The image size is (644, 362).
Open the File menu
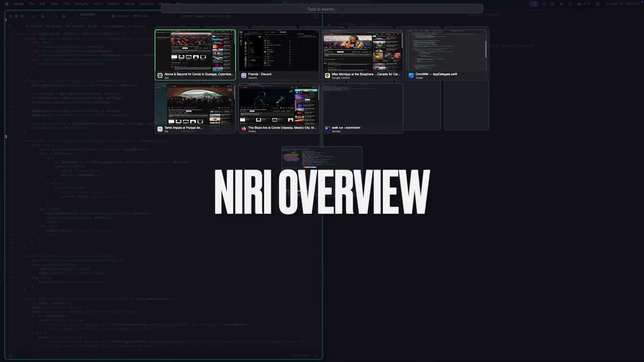pyautogui.click(x=31, y=4)
